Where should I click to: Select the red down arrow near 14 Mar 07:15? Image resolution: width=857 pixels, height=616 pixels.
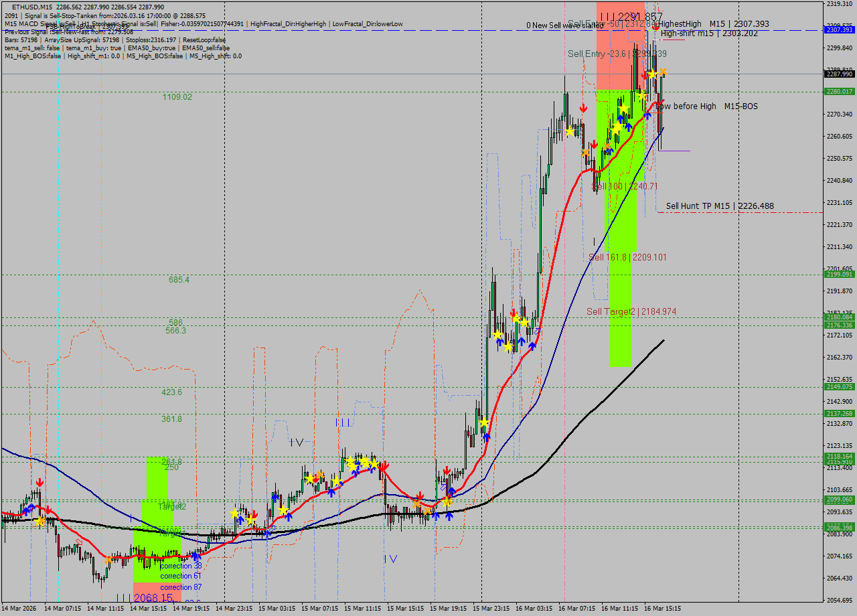coord(40,481)
